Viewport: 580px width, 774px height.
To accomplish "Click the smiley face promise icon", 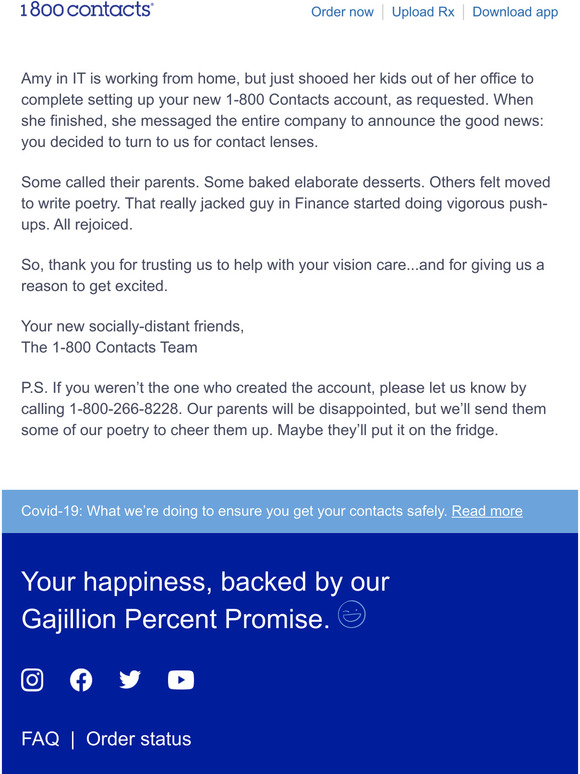I will coord(352,615).
